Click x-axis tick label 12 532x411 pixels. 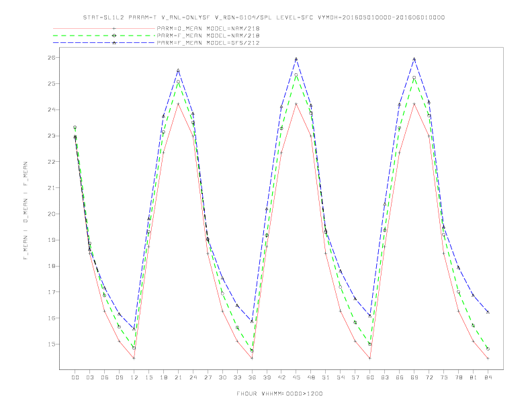tap(134, 377)
